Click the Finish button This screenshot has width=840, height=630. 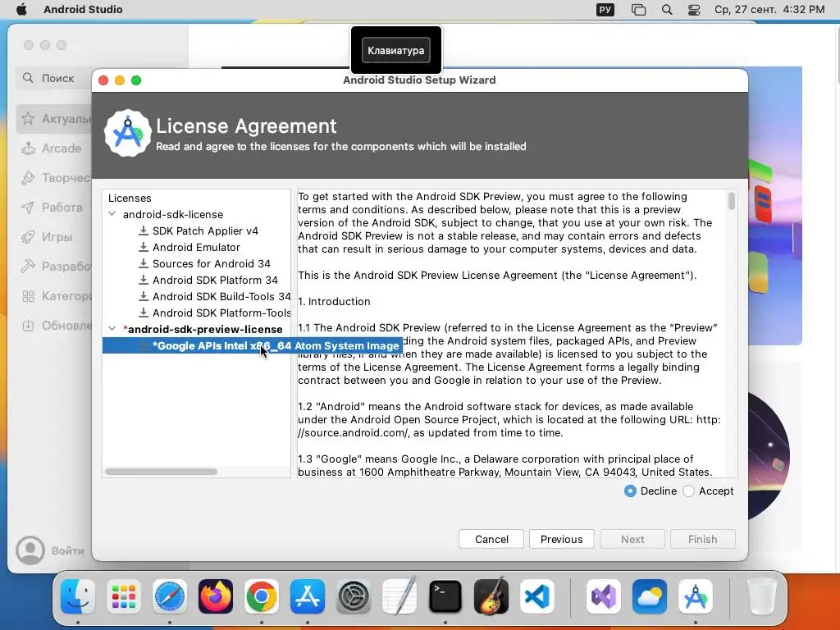pos(702,539)
